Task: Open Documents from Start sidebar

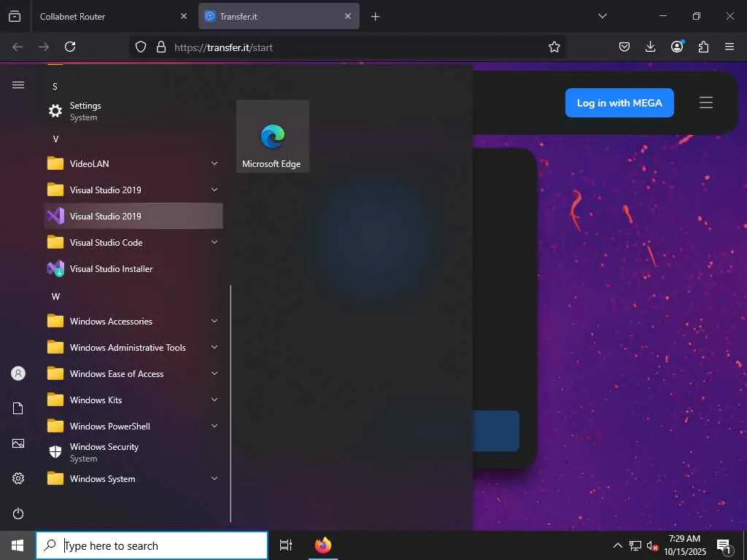Action: click(x=18, y=408)
